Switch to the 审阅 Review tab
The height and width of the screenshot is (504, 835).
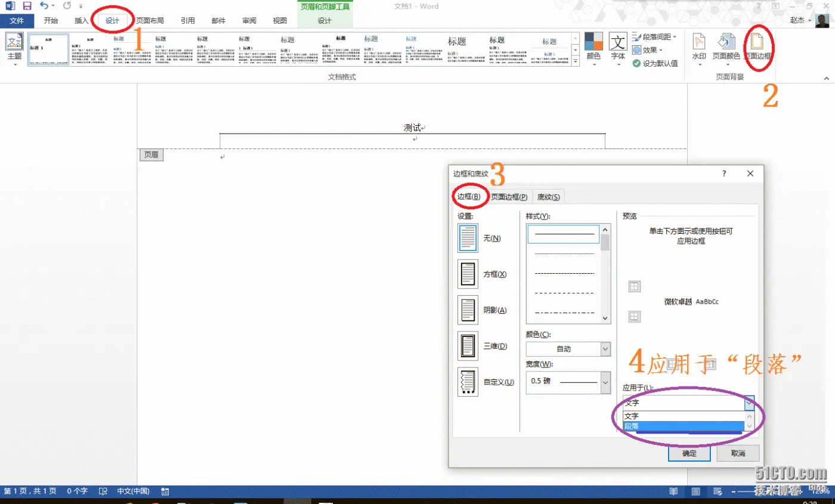[249, 20]
